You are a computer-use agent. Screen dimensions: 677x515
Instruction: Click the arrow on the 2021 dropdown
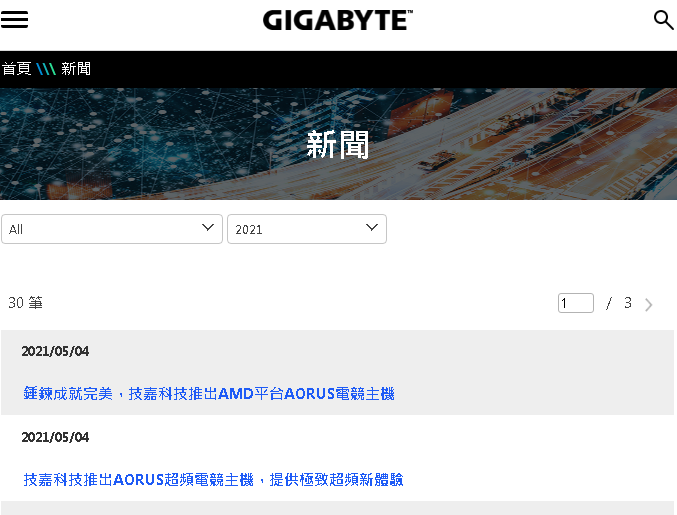click(373, 228)
